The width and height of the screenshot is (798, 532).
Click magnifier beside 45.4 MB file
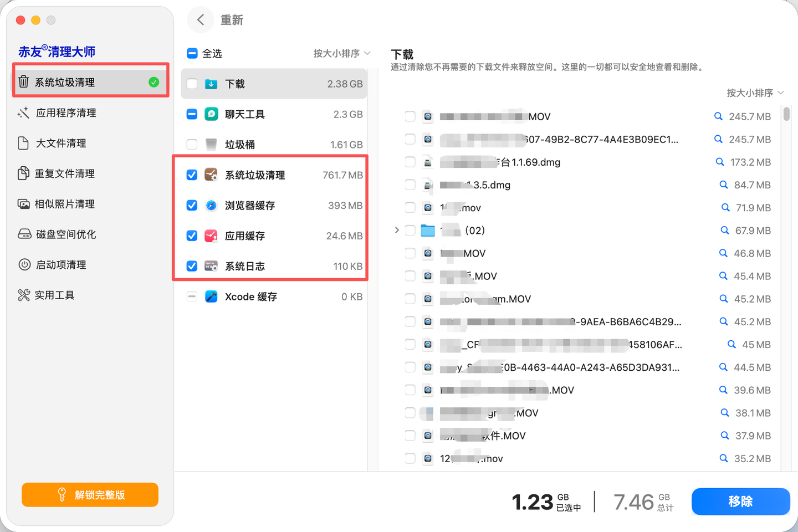tap(723, 276)
